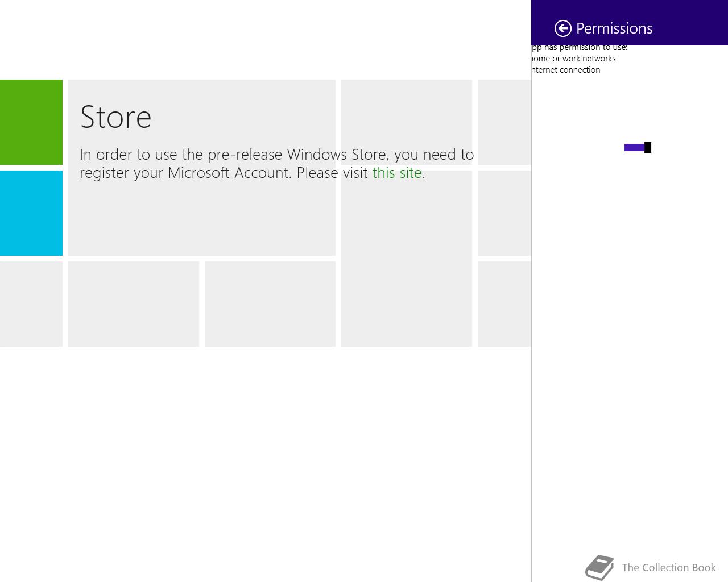Open the 'this site' registration link
Screen dimensions: 728x582
[397, 173]
